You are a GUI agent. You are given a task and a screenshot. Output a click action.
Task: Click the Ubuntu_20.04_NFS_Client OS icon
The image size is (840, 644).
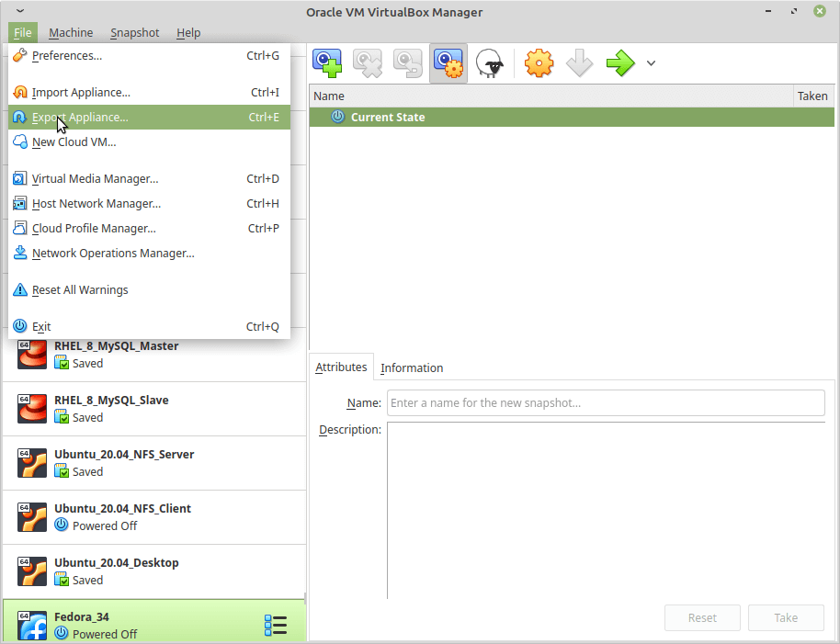point(31,517)
